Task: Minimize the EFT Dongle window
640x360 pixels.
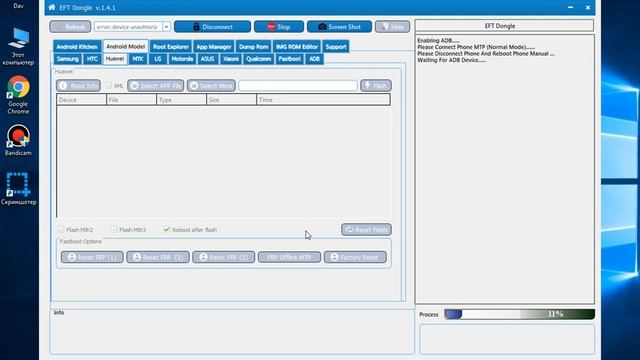Action: tap(570, 7)
